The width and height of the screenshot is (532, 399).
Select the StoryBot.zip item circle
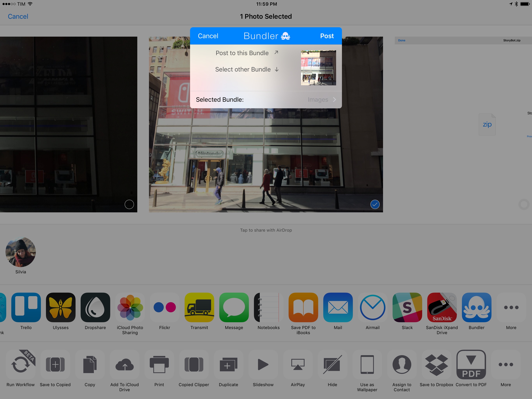(x=524, y=204)
